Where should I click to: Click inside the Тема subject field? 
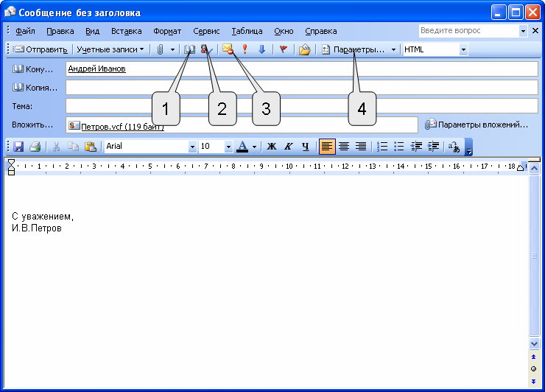(301, 106)
